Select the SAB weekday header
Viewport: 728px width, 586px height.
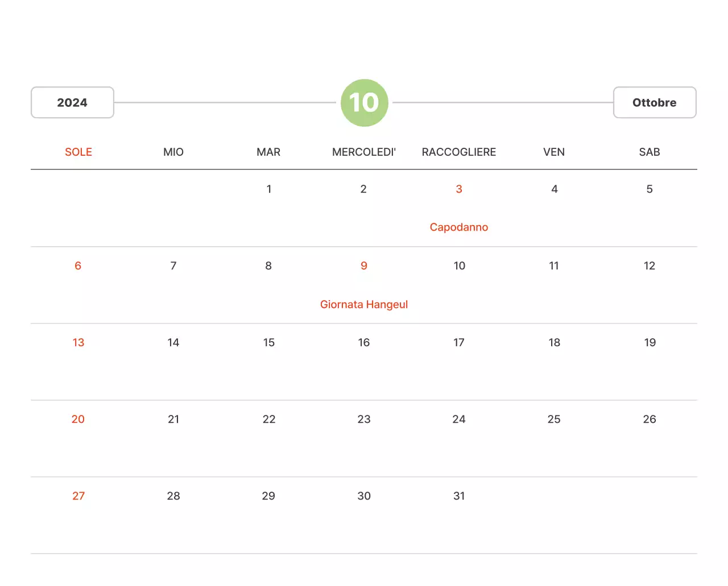[650, 152]
